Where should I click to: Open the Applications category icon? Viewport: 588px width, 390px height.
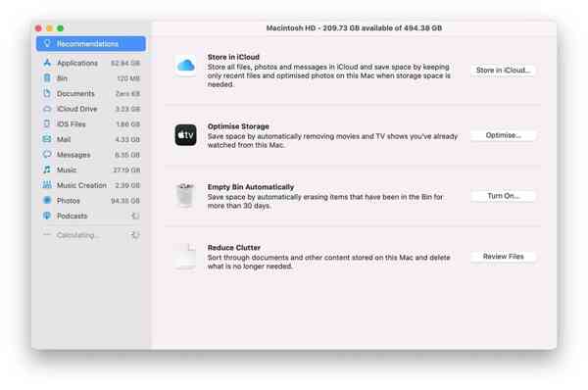coord(47,63)
